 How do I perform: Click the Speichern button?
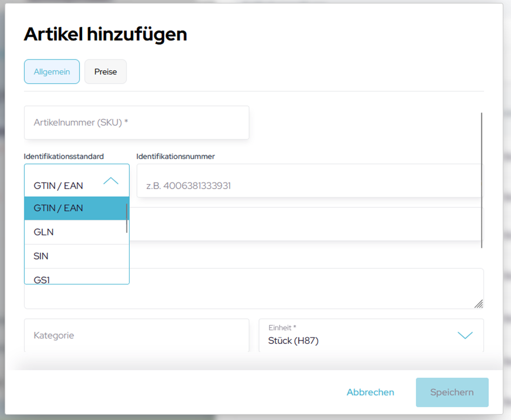(x=452, y=392)
